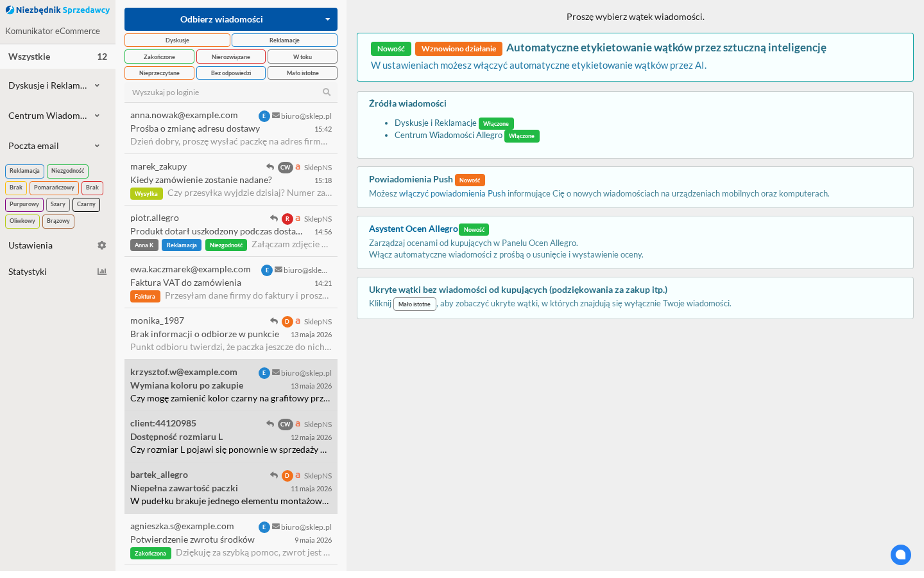Open thread Wymiana koloru po zakupie
The width and height of the screenshot is (924, 578).
[231, 385]
